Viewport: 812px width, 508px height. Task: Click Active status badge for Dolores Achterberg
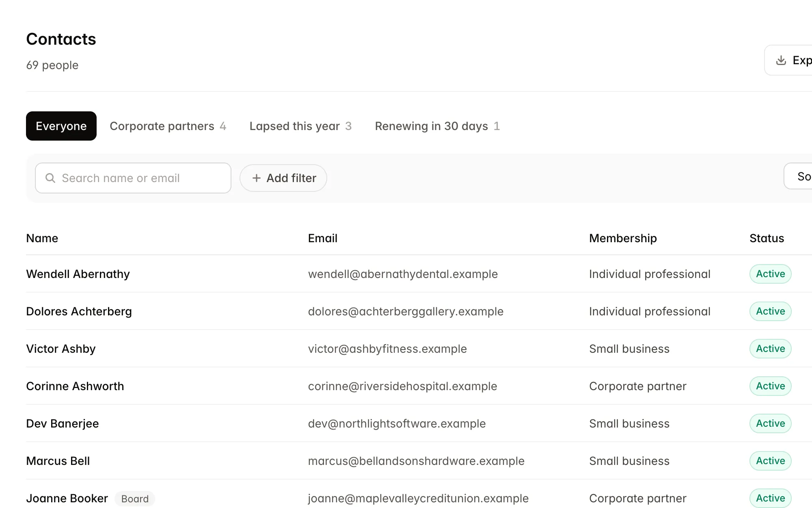point(770,311)
